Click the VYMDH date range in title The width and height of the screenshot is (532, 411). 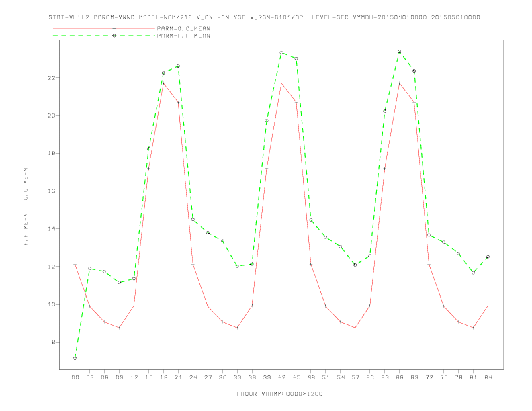(x=416, y=17)
